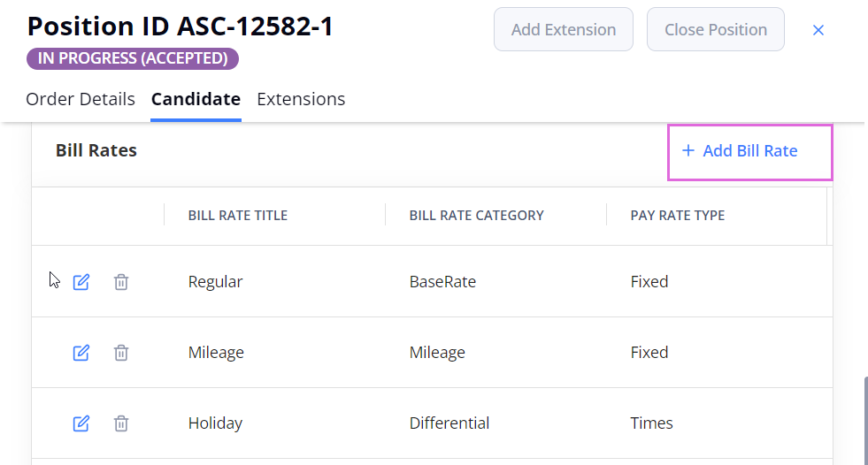
Task: Click the In Progress (Accepted) status badge
Action: [x=133, y=58]
